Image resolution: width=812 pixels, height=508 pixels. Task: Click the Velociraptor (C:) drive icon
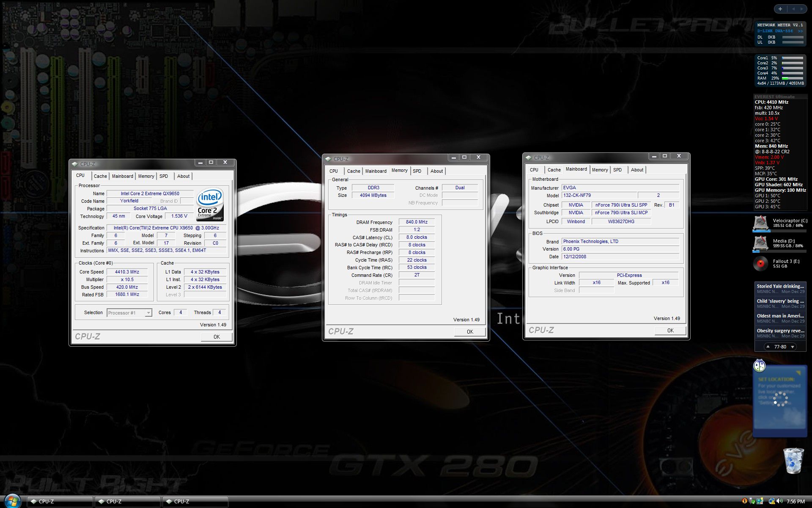pos(760,223)
